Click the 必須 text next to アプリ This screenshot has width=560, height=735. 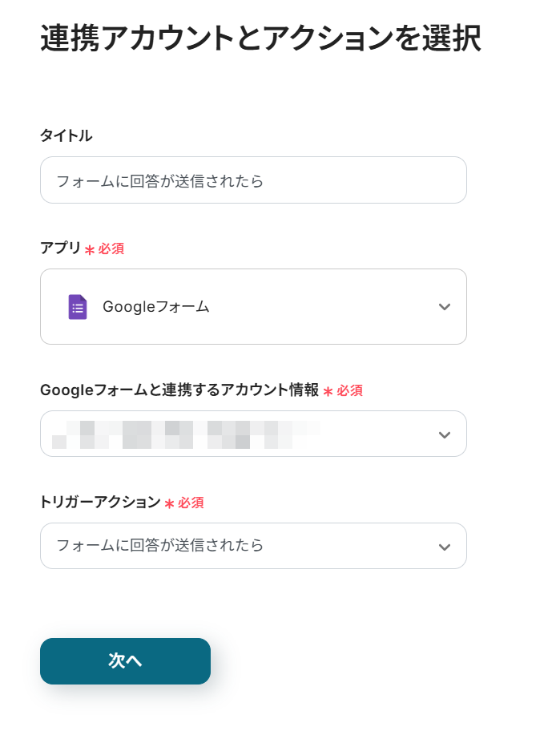coord(111,249)
